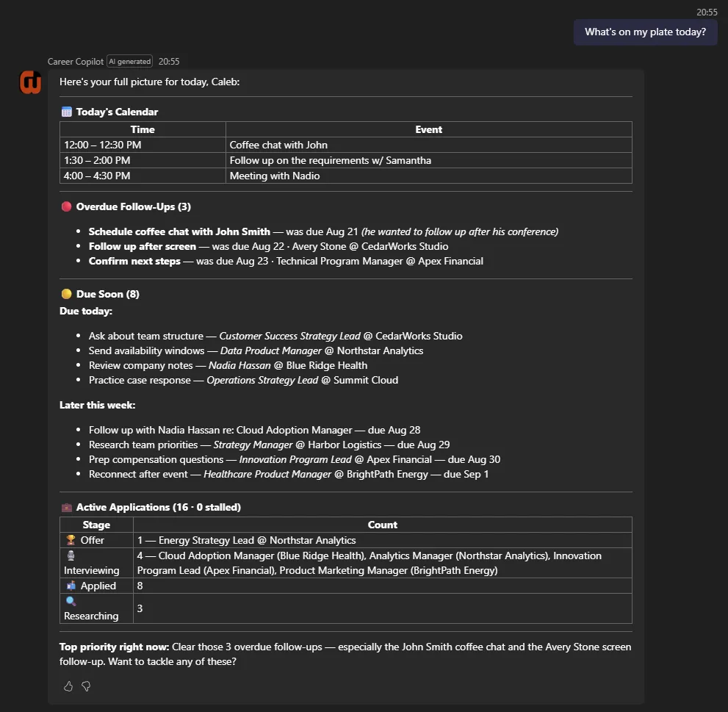The height and width of the screenshot is (712, 728).
Task: Select the 'Confirm next steps' overdue item
Action: [x=286, y=262]
